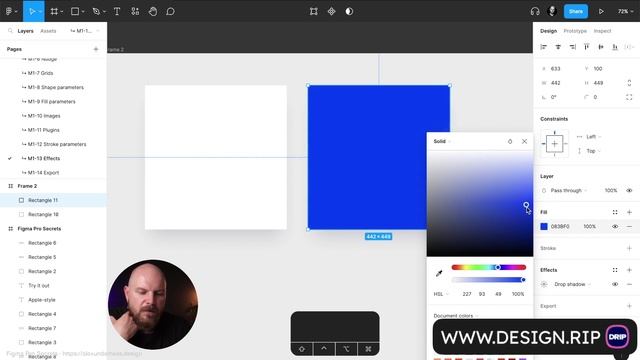Open the Solid fill type dropdown
Viewport: 640px width, 360px height.
coord(442,141)
